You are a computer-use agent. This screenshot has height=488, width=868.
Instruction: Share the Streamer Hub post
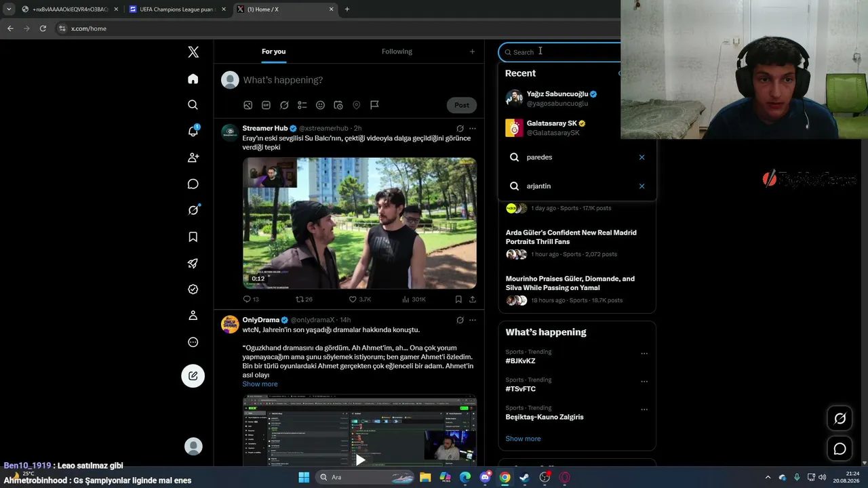(x=473, y=299)
